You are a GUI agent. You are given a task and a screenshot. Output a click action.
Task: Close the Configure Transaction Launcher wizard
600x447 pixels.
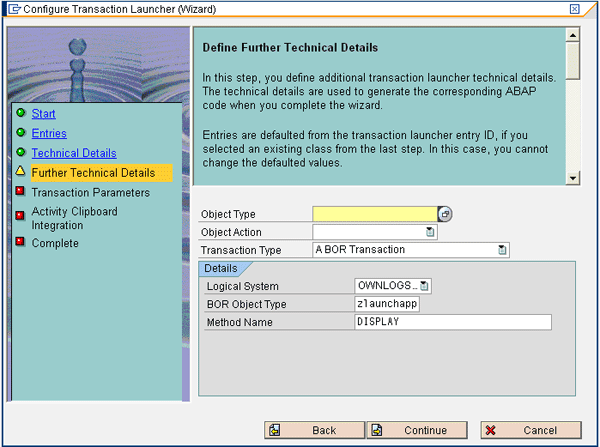[x=574, y=9]
